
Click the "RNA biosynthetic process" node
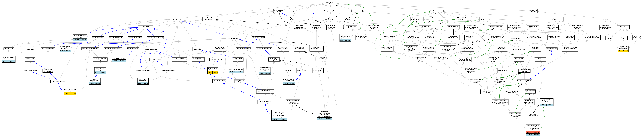click(524, 71)
